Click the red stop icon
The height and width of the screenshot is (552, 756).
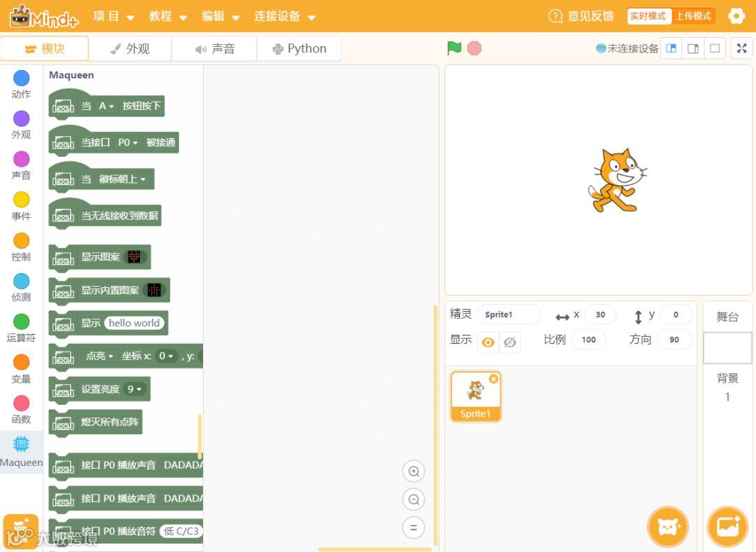click(x=475, y=48)
